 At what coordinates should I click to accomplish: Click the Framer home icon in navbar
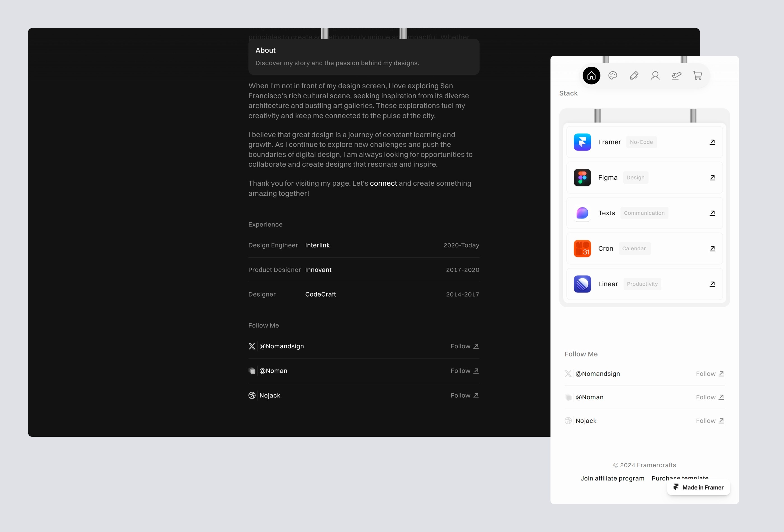(592, 75)
